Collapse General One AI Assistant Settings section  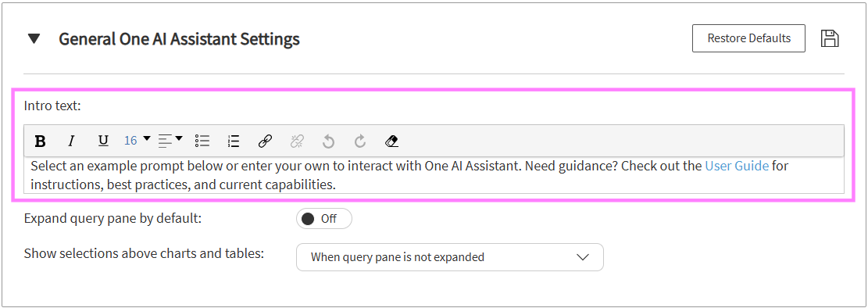coord(34,39)
